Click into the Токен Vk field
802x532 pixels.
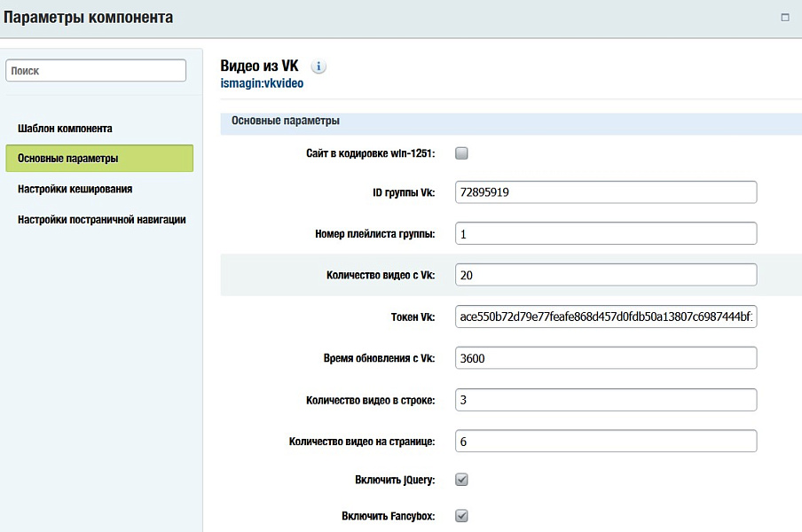click(605, 317)
